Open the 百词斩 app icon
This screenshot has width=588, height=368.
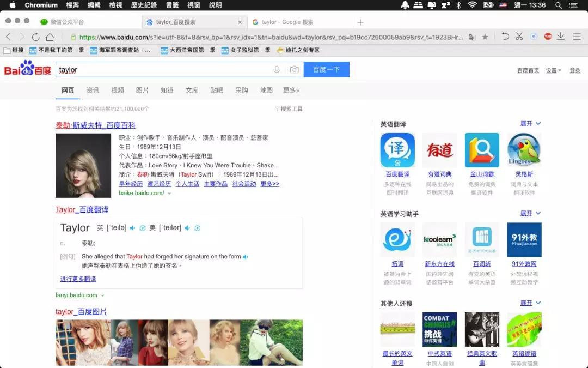[482, 240]
